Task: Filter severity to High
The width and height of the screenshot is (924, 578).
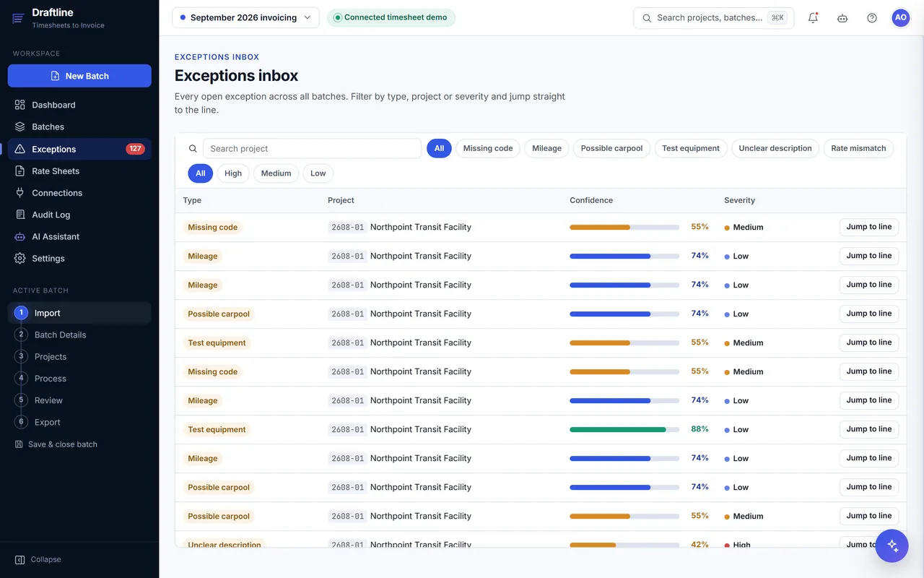Action: click(233, 173)
